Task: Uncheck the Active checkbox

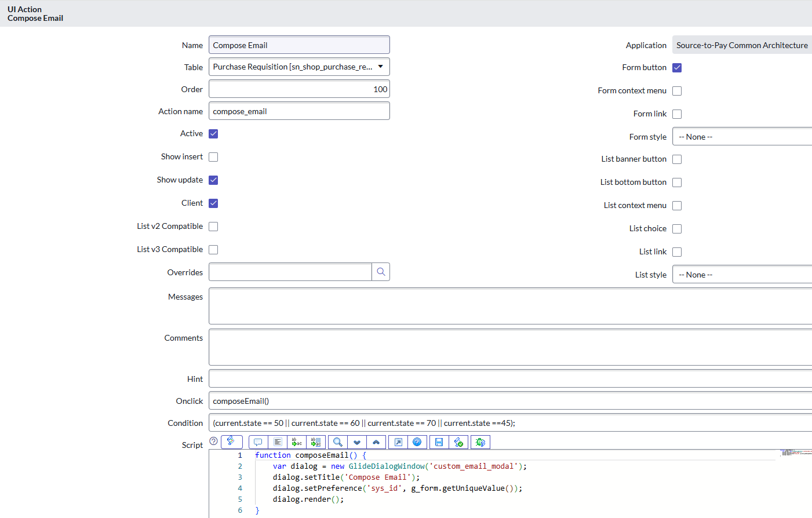Action: (x=213, y=134)
